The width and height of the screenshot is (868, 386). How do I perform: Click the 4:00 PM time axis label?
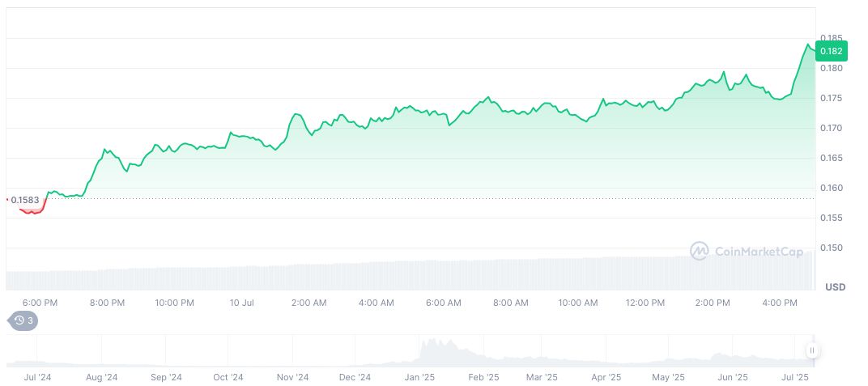pyautogui.click(x=780, y=303)
